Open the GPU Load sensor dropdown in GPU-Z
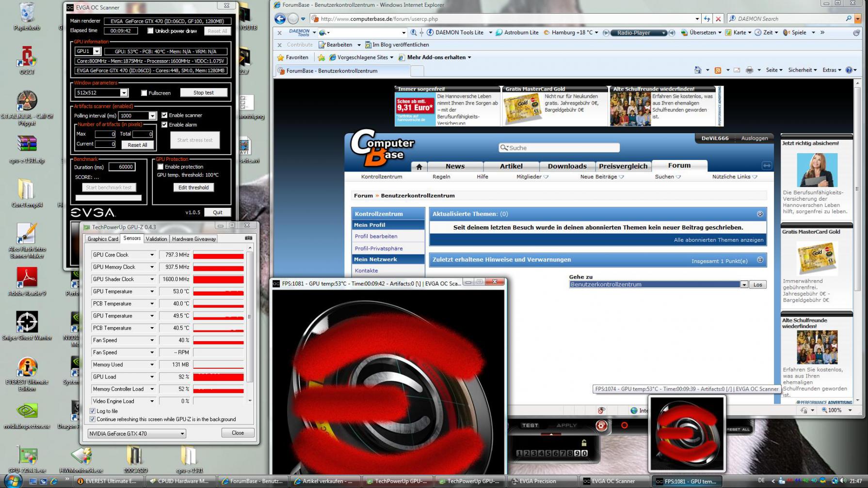Screen dimensions: 868x488 point(152,377)
